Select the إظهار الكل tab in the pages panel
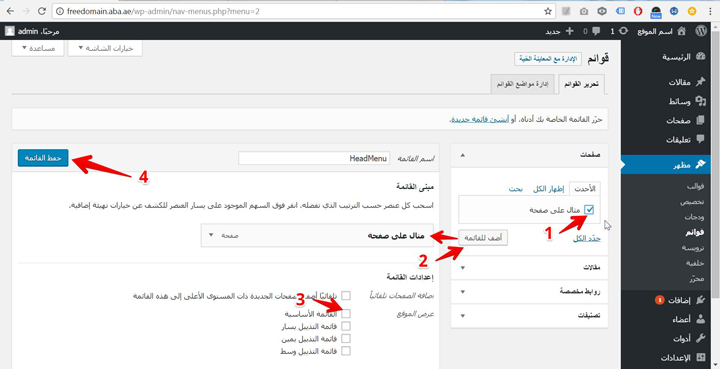This screenshot has width=720, height=369. [x=548, y=189]
